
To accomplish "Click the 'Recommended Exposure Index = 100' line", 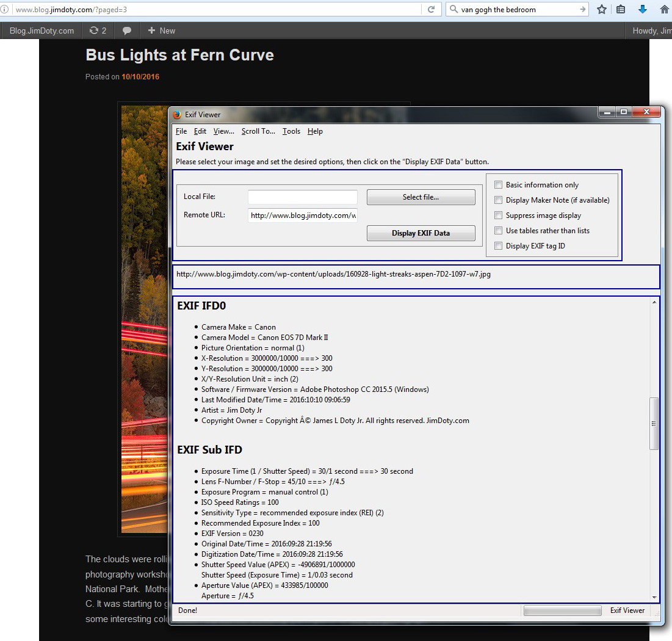I will click(261, 523).
